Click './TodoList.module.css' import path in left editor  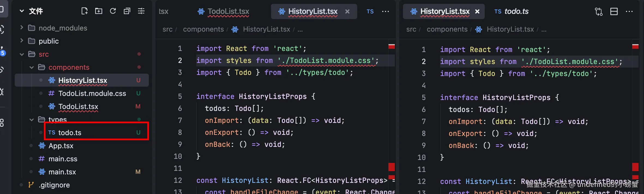pos(327,60)
